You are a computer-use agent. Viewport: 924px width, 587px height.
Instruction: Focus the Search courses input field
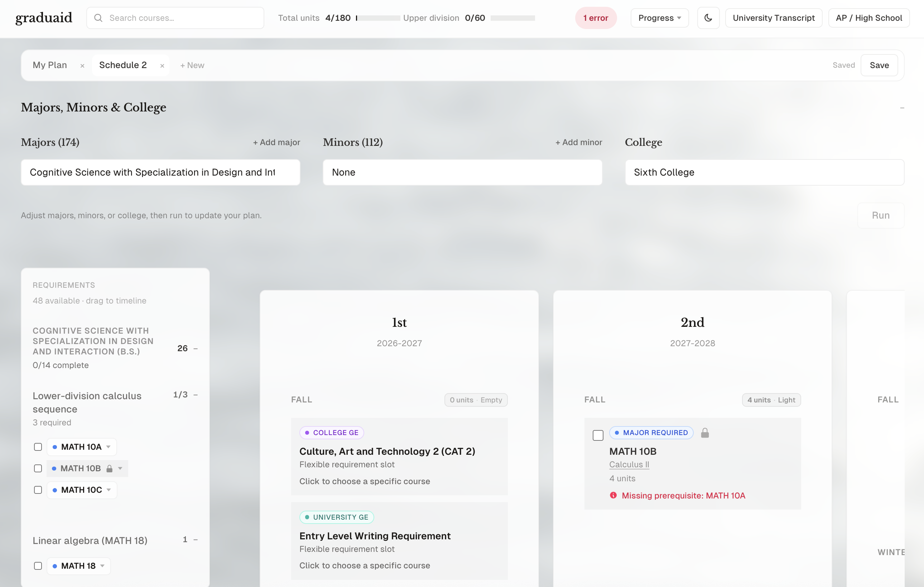click(x=175, y=18)
